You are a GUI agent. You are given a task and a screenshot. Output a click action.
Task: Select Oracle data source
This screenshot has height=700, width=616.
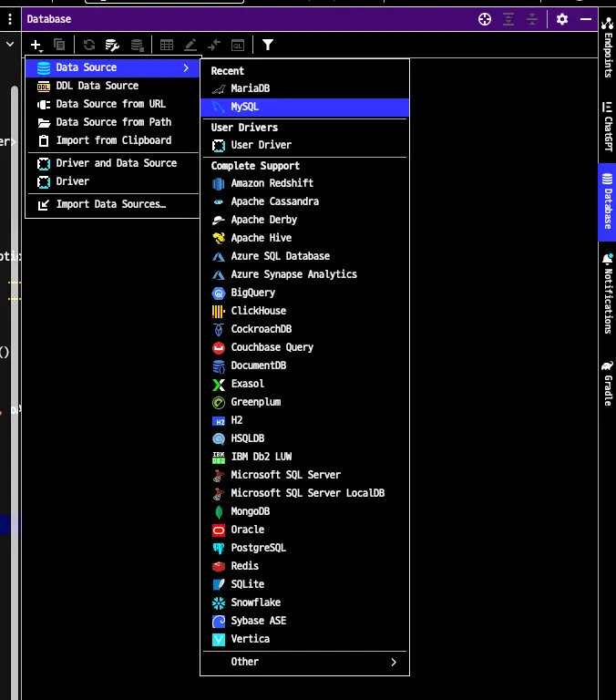pos(304,530)
